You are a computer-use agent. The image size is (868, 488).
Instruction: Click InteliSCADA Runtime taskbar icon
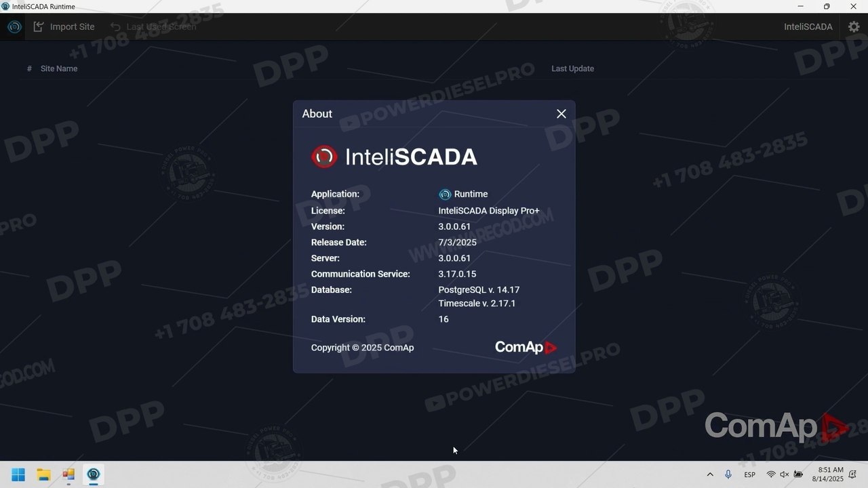tap(94, 474)
